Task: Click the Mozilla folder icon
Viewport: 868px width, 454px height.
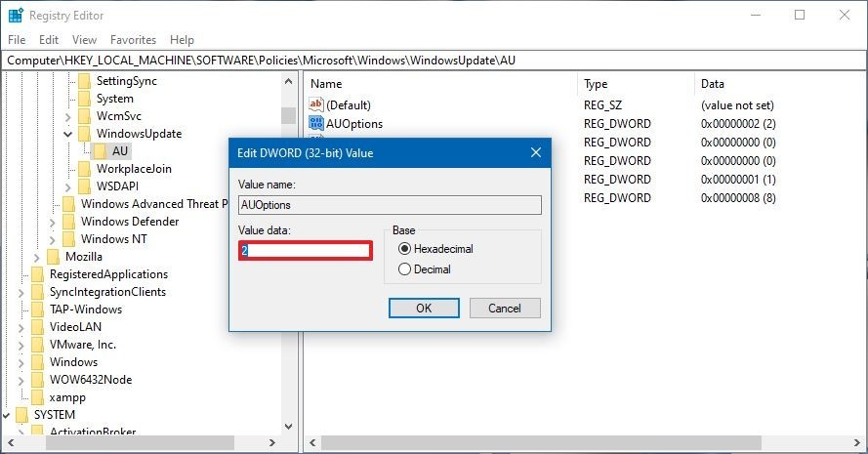Action: pos(54,257)
